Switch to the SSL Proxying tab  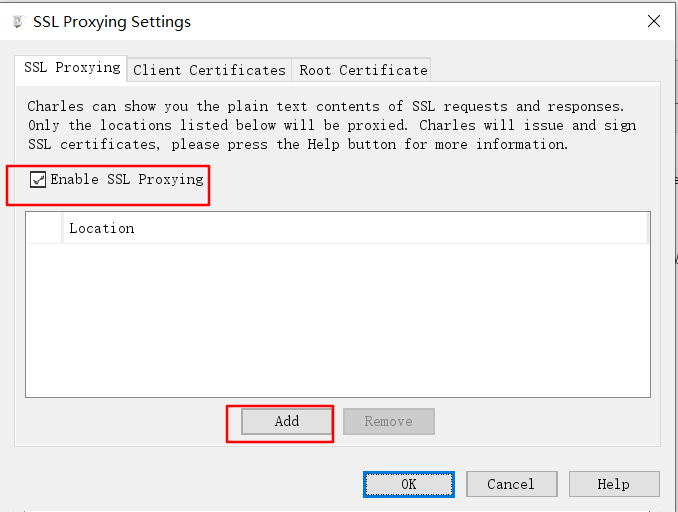[x=72, y=68]
